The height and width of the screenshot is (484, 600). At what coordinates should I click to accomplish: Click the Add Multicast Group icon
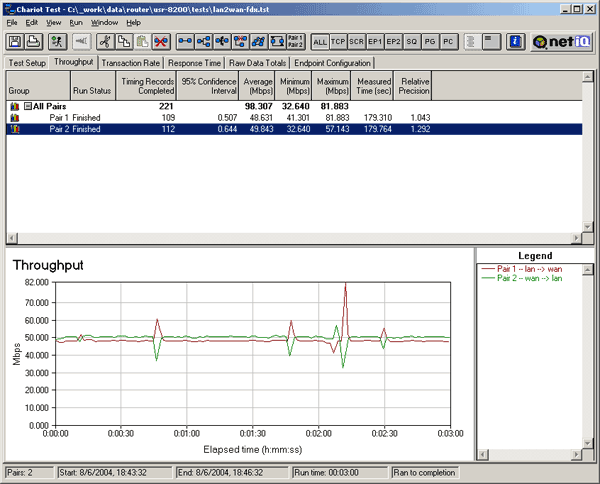[204, 41]
